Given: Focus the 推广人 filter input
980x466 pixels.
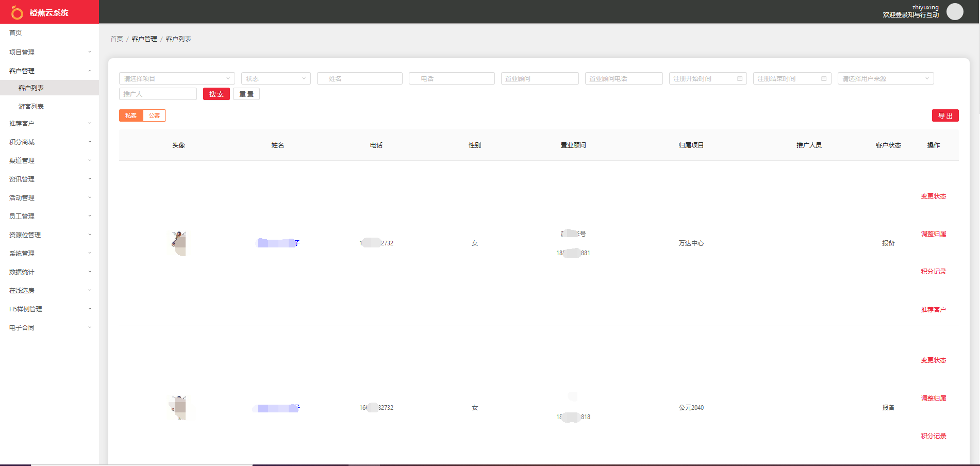Looking at the screenshot, I should pos(158,94).
